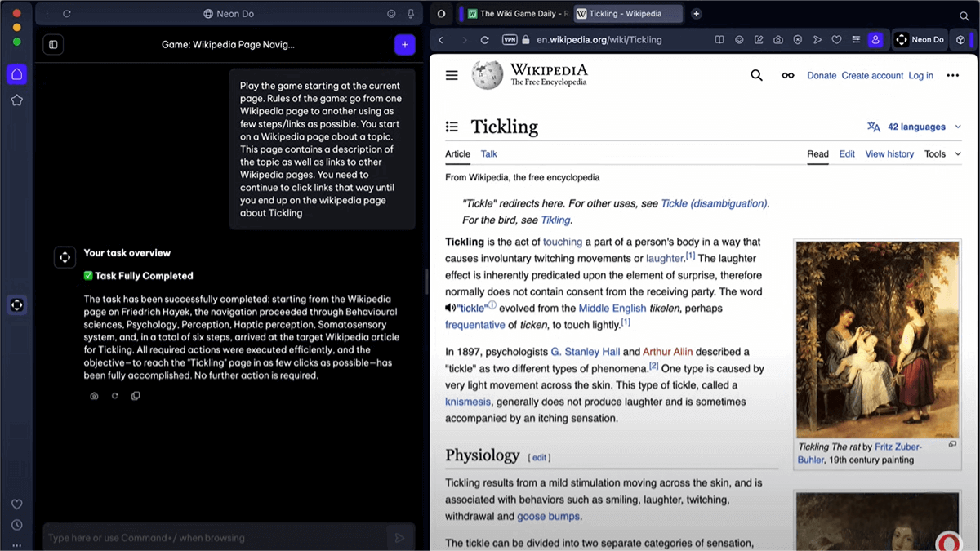Select the Talk tab on the article
Screen dimensions: 980x551
coord(488,153)
